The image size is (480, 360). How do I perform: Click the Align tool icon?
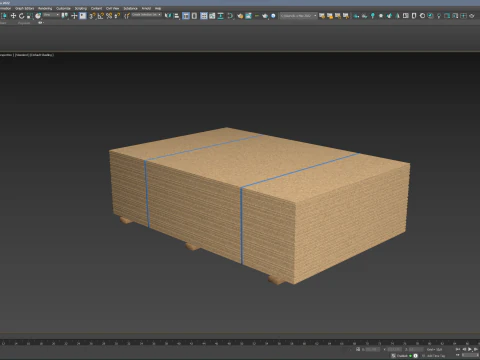point(176,16)
